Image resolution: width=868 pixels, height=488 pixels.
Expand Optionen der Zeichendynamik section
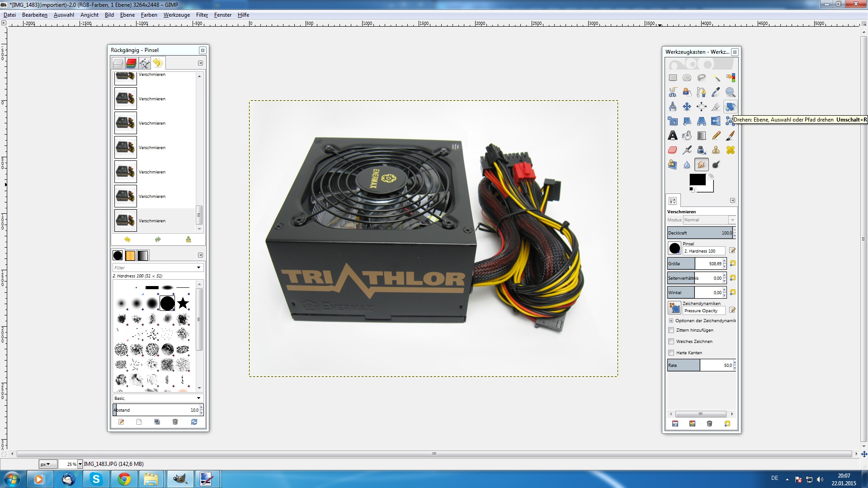tap(671, 321)
